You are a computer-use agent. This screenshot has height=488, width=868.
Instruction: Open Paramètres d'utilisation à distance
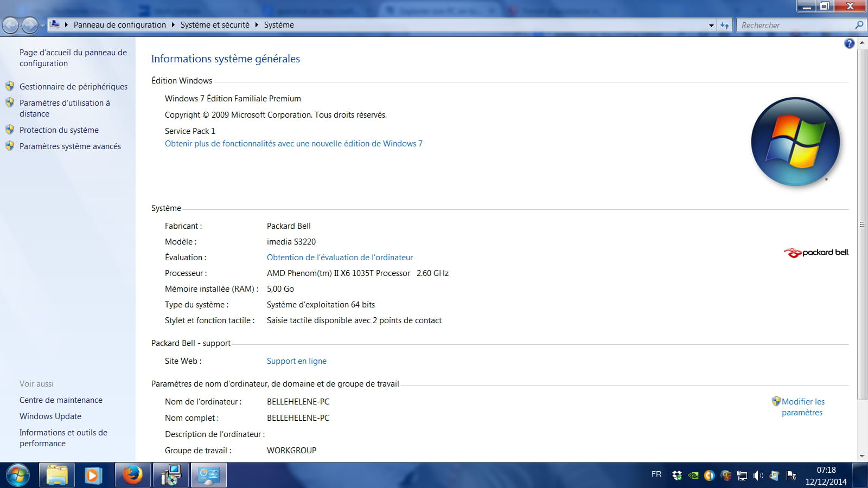click(65, 108)
